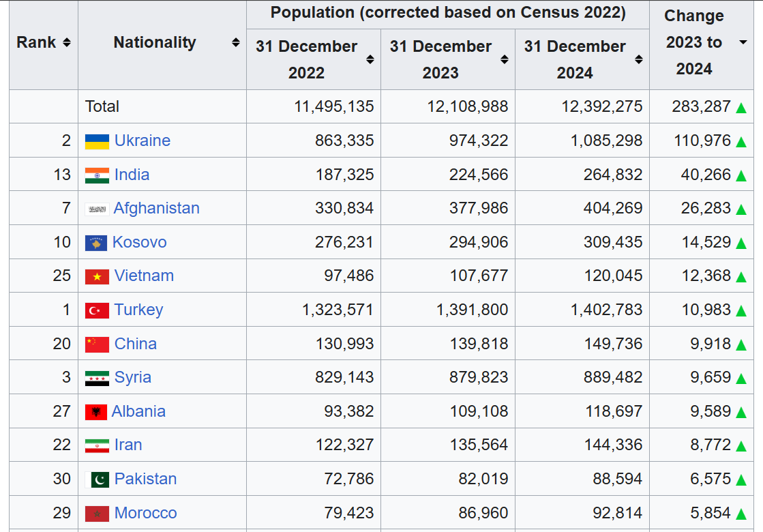Click the India flag icon
Screen dimensions: 763x532
coord(97,175)
